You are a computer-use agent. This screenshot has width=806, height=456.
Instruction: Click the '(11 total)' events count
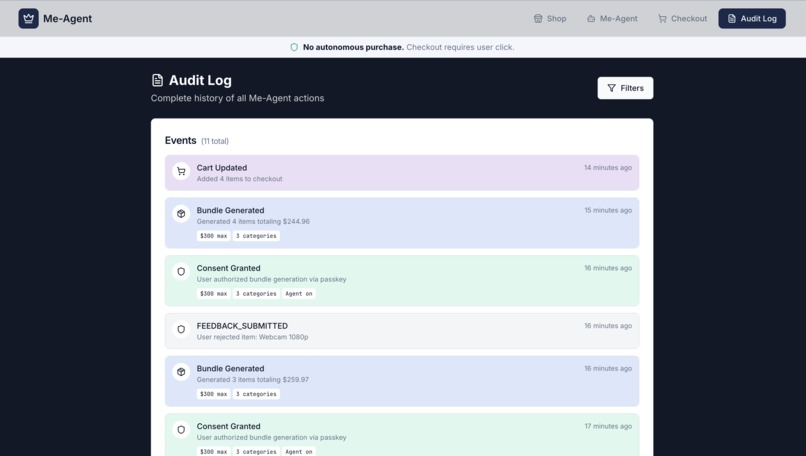point(215,141)
